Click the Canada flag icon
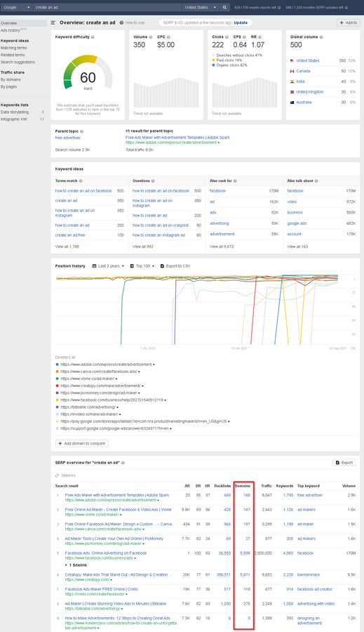 coord(292,72)
